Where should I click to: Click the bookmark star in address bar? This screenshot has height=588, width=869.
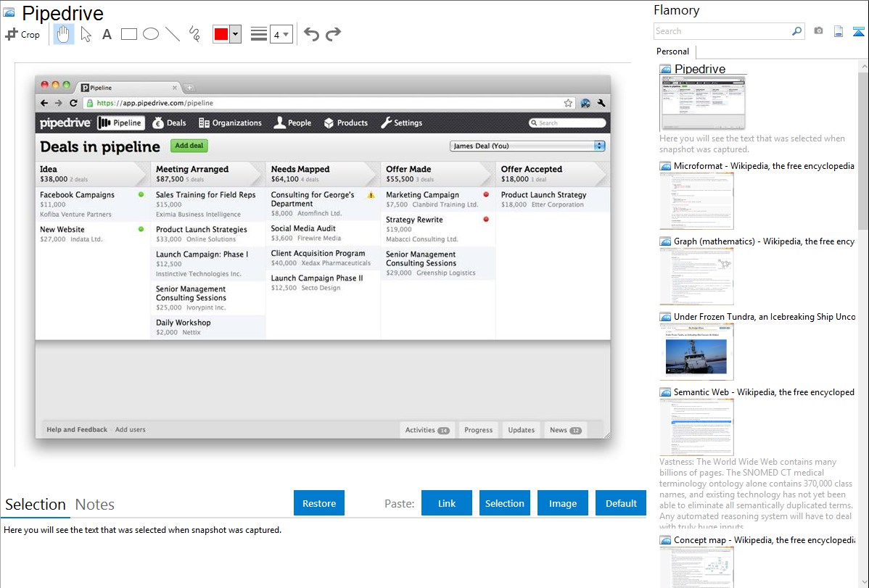(568, 103)
